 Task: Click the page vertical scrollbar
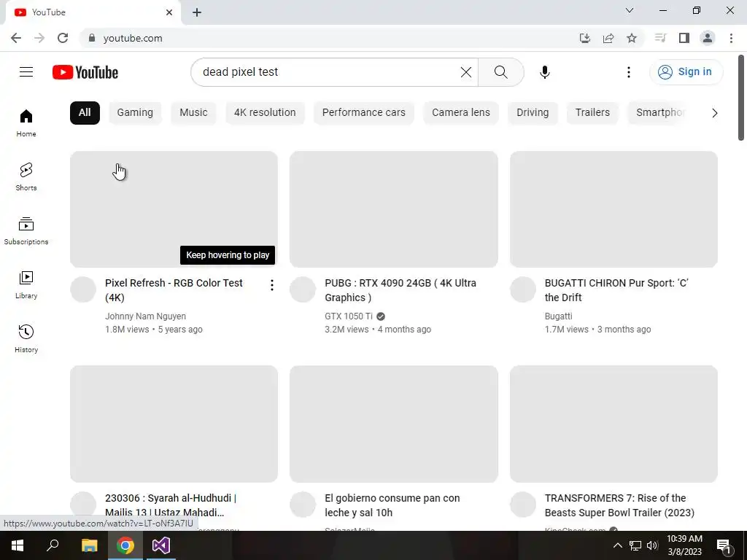741,98
